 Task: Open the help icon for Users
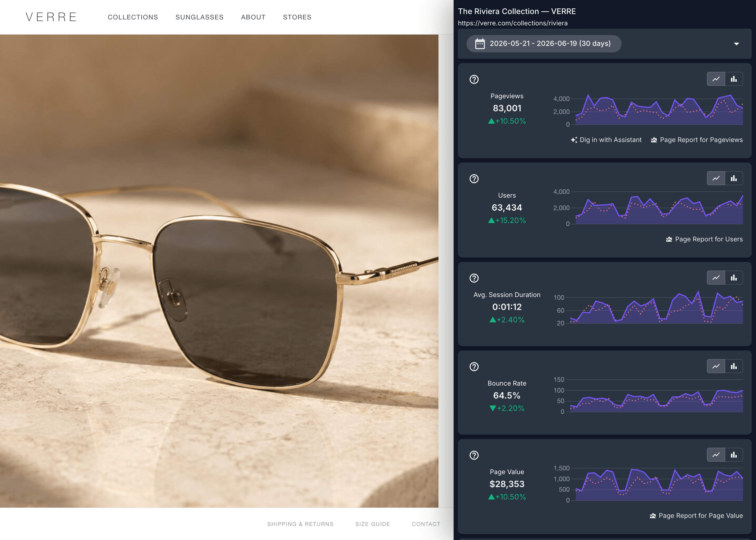(x=474, y=179)
